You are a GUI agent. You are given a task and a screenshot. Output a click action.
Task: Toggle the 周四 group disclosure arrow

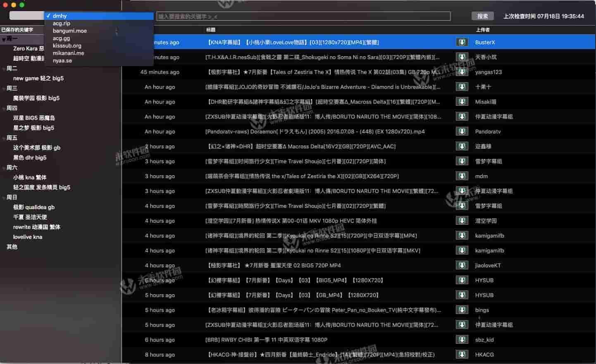pos(4,108)
